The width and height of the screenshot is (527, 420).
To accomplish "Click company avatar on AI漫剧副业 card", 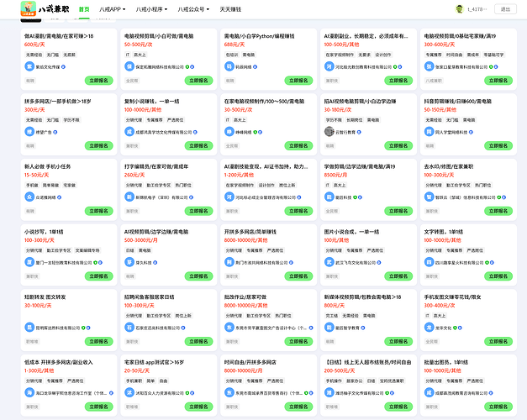I will pyautogui.click(x=329, y=66).
